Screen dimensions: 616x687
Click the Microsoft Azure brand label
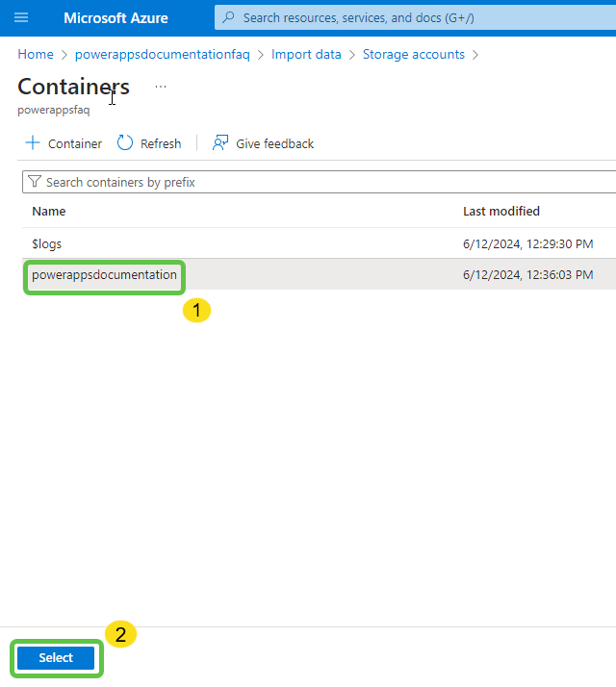115,18
